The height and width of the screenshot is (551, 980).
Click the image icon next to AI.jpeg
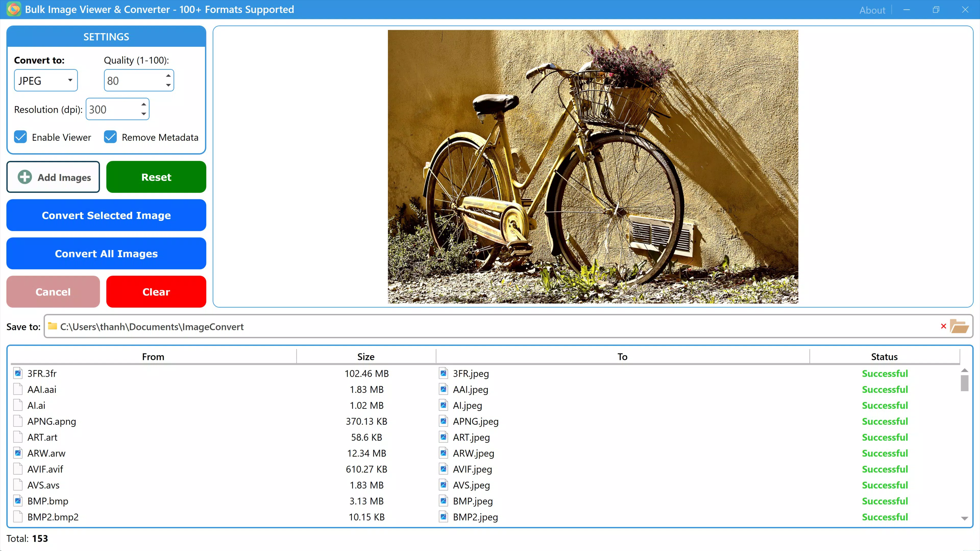coord(444,405)
